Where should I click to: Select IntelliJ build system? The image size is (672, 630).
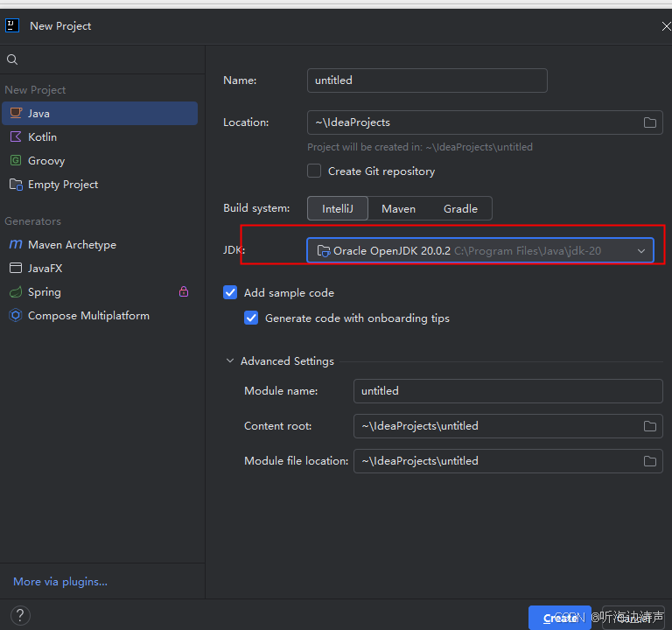tap(338, 209)
